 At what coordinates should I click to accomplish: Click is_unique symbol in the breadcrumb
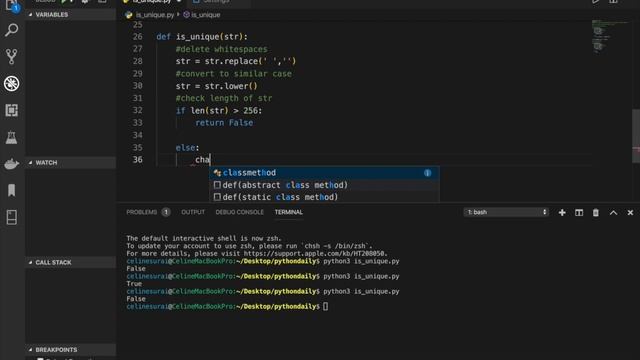(x=205, y=15)
